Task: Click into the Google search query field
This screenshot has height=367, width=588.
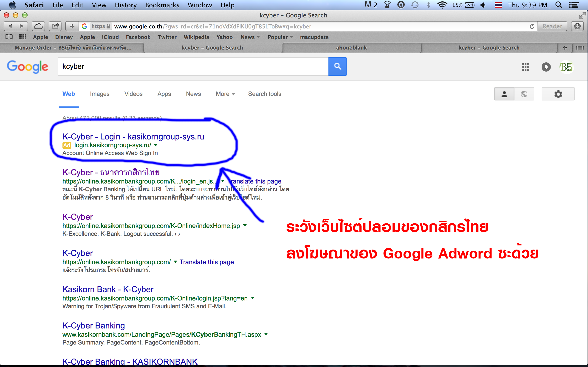Action: (x=192, y=66)
